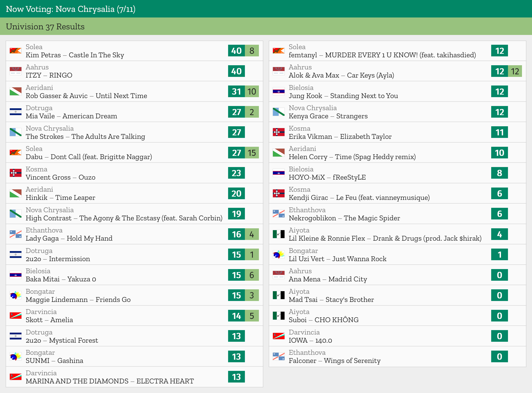Click the 3 points badge for Maggie Lindemann
Viewport: 532px width, 393px height.
(x=252, y=295)
